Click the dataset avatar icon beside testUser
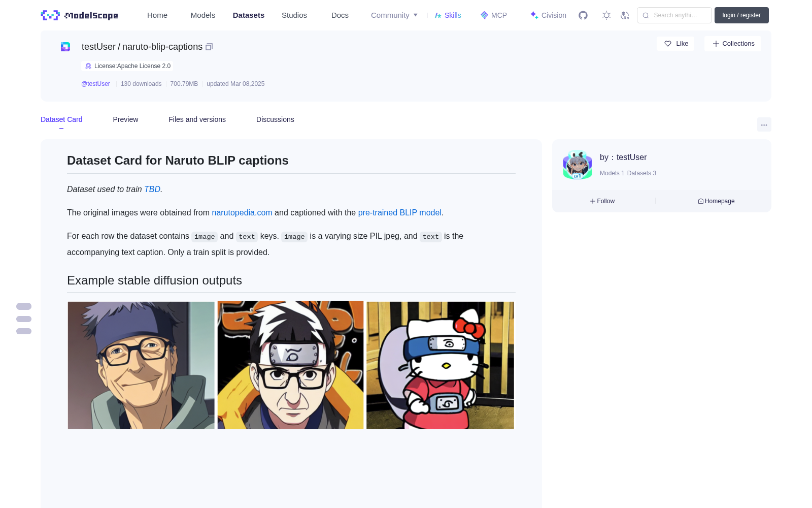Screen dimensions: 812x508 point(65,47)
